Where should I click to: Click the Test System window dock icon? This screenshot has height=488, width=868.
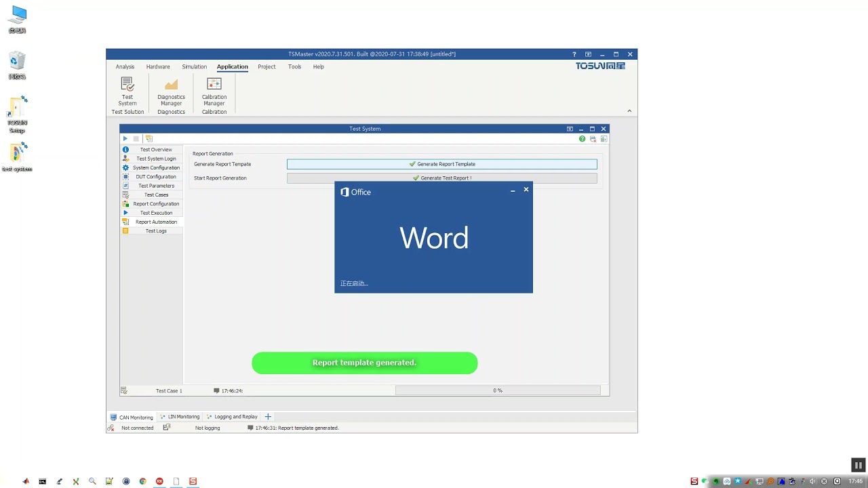point(570,129)
